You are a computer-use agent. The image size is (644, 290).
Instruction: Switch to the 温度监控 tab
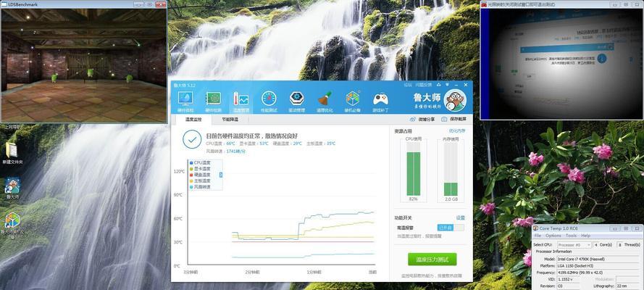pos(193,120)
